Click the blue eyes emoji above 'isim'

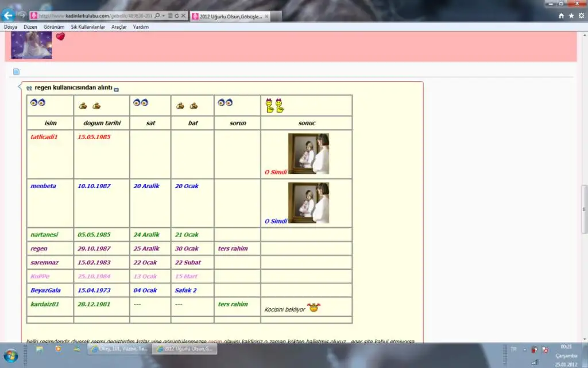[x=37, y=102]
